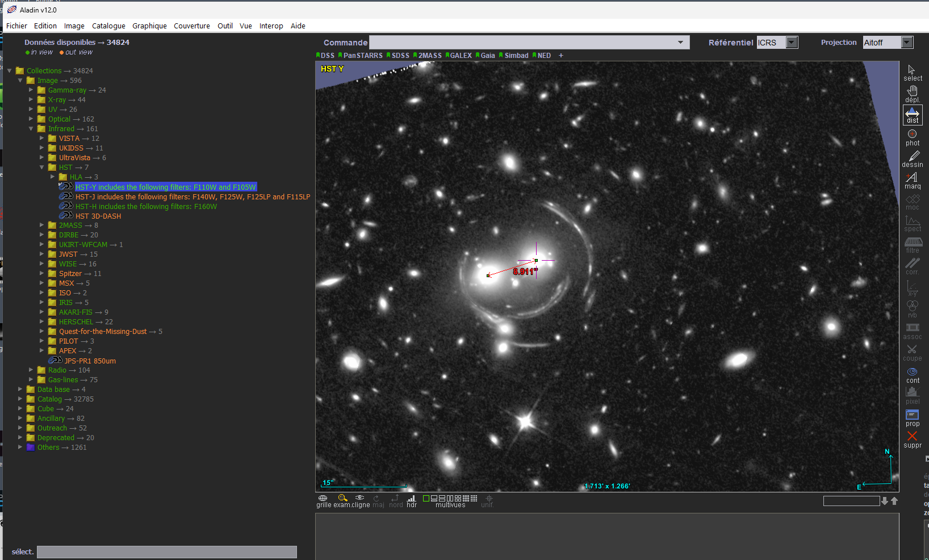This screenshot has height=560, width=929.
Task: Click the down arrow beside search field
Action: click(x=885, y=501)
